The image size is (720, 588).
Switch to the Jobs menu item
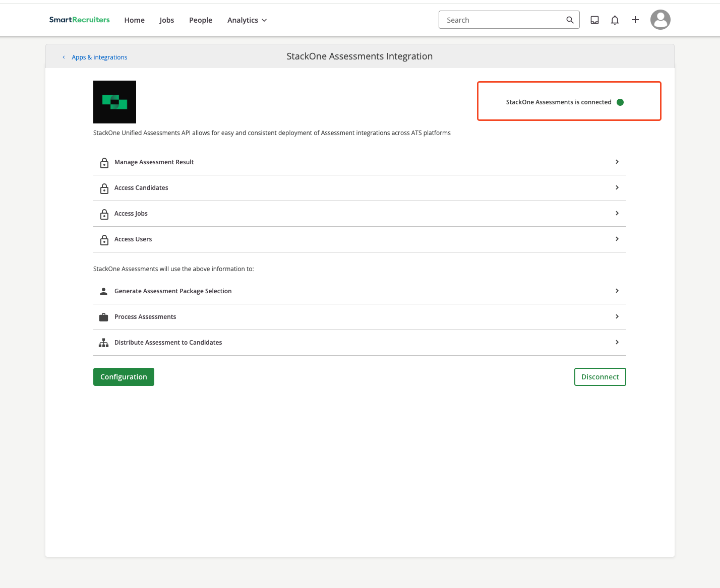(166, 20)
